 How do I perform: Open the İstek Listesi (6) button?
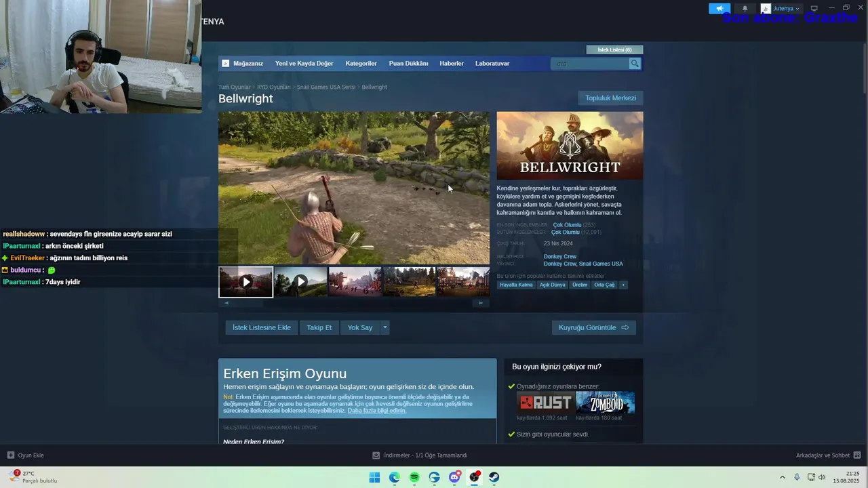coord(614,49)
